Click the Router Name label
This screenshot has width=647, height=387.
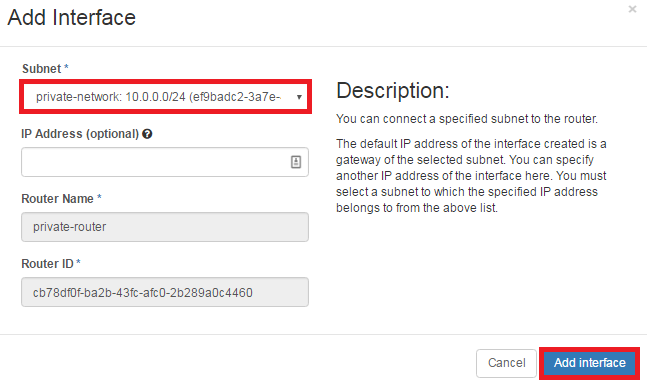tap(57, 199)
